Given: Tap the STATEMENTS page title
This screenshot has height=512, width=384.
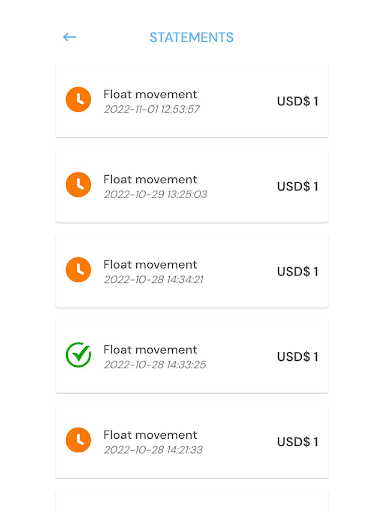Looking at the screenshot, I should 192,37.
